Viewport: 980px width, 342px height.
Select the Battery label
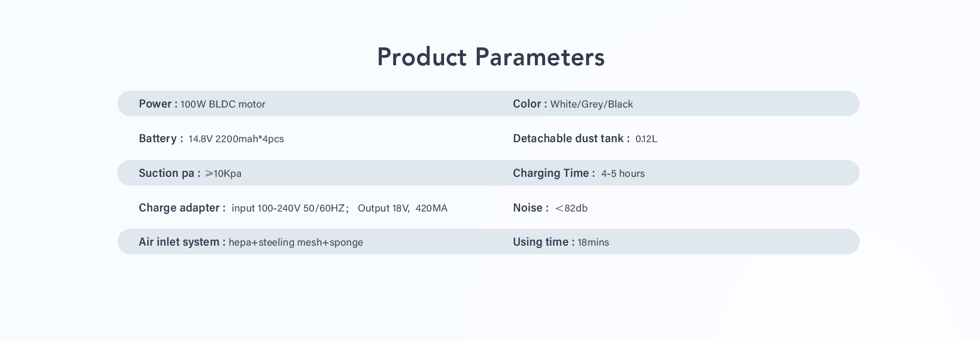pyautogui.click(x=161, y=139)
